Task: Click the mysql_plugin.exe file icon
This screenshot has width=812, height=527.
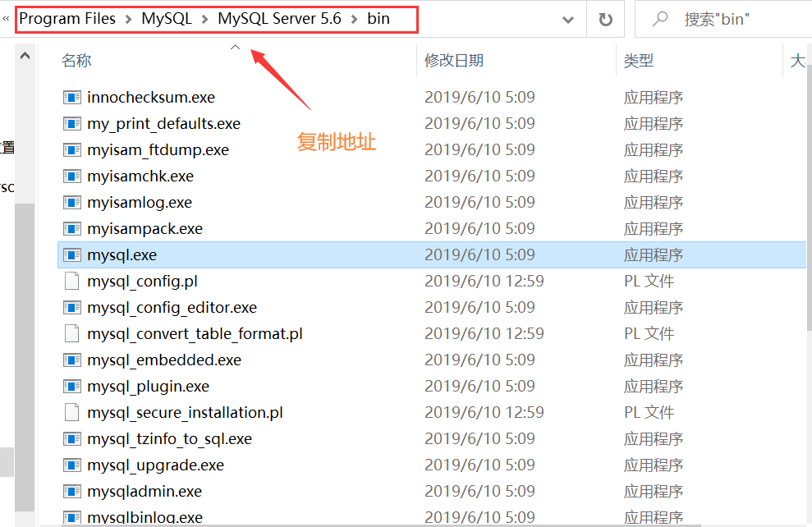Action: [72, 386]
